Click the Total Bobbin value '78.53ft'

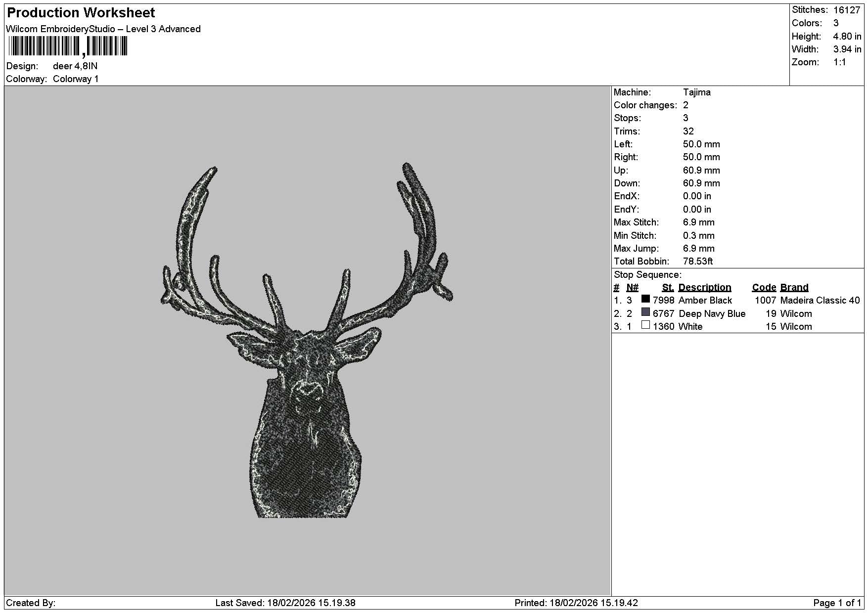click(698, 262)
